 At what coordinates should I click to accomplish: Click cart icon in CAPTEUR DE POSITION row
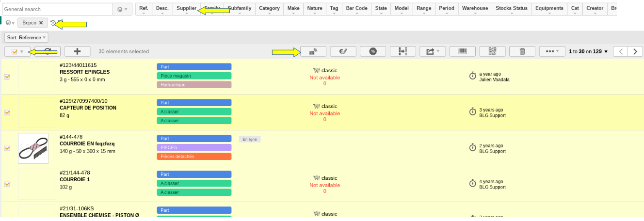(316, 106)
